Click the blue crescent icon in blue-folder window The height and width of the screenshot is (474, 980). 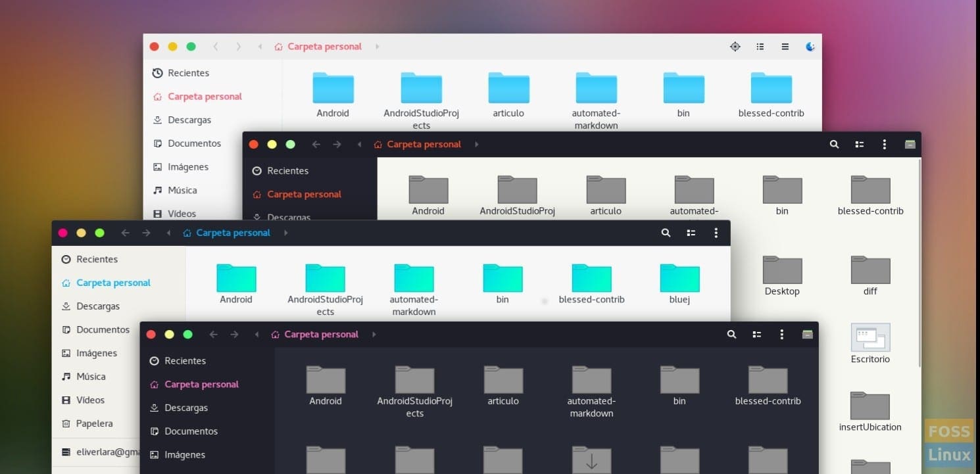(810, 47)
